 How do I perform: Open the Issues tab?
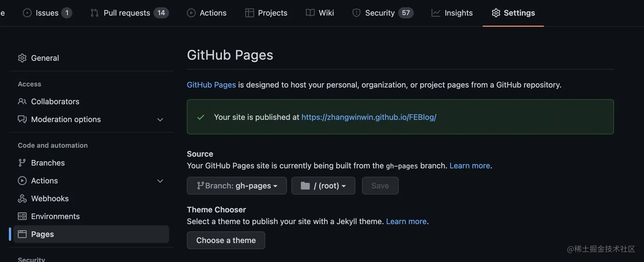pyautogui.click(x=47, y=13)
